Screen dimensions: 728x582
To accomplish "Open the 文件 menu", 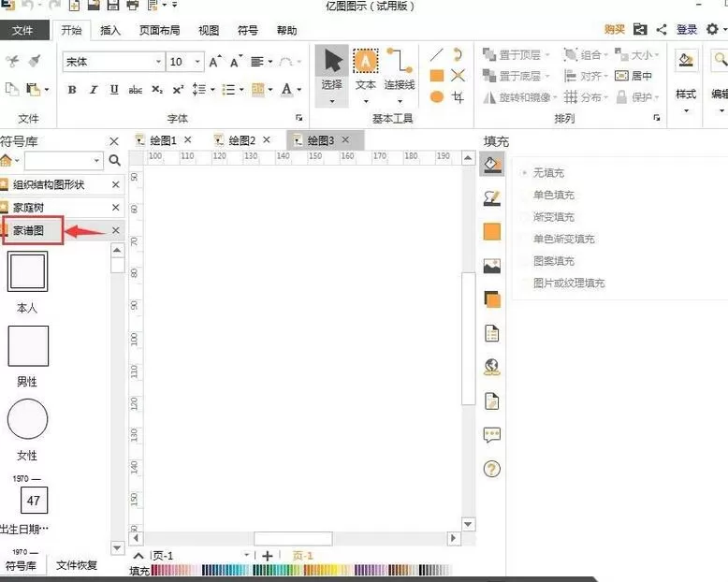I will [22, 30].
